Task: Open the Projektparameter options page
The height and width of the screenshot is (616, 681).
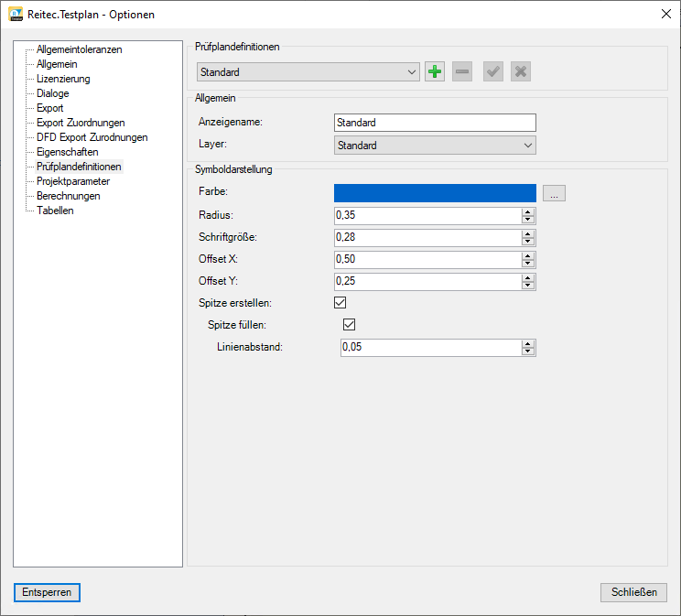Action: click(72, 181)
